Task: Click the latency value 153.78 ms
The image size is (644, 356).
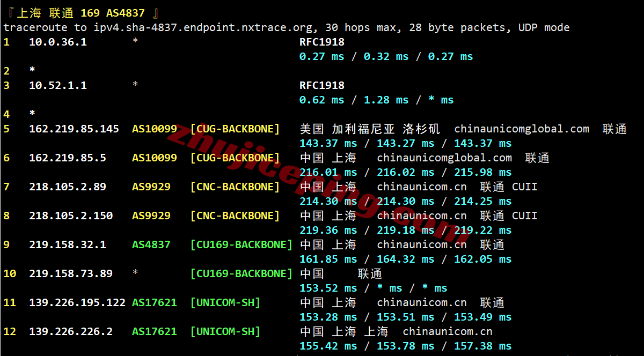Action: point(406,346)
